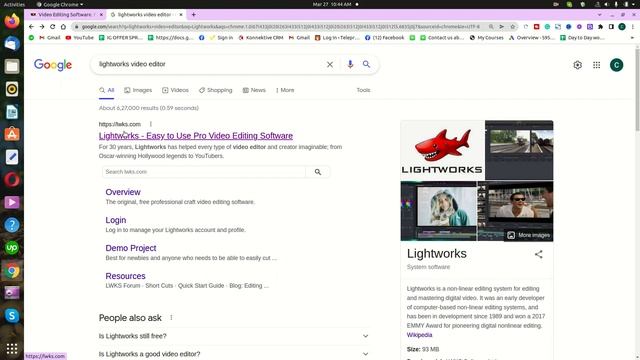
Task: Open search Tools
Action: pos(363,90)
